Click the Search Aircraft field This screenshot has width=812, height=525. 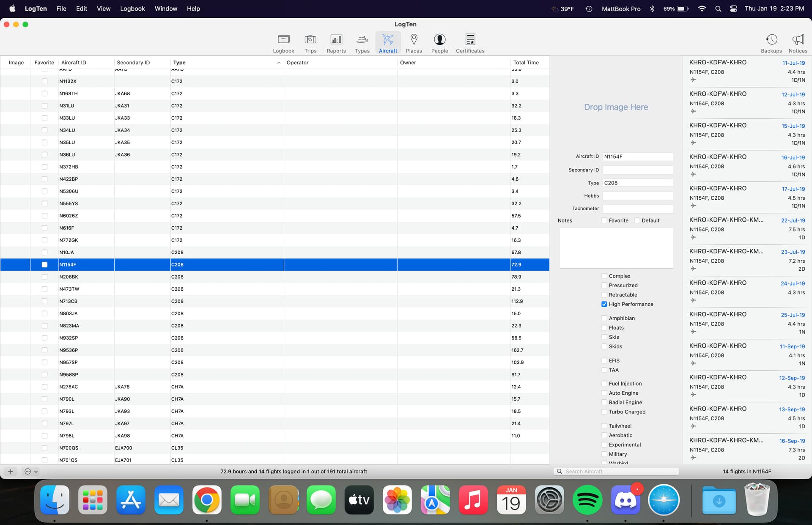coord(620,471)
